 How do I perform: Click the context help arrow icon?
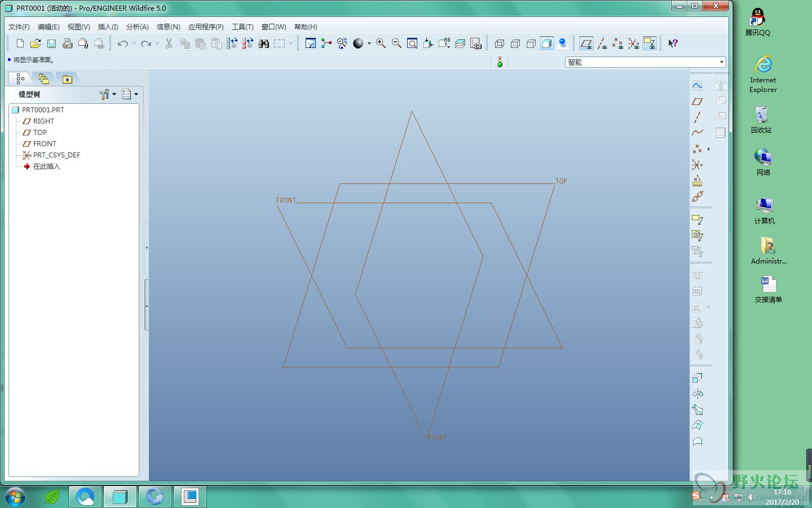point(673,43)
